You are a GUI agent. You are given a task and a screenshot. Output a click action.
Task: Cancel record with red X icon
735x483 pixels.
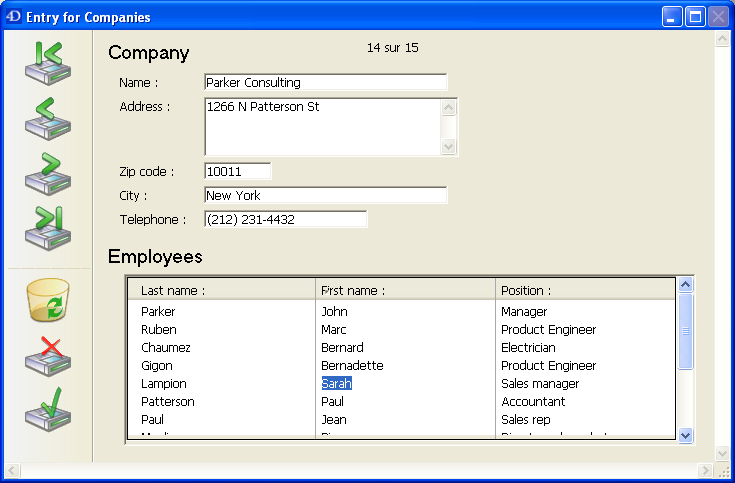tap(47, 355)
